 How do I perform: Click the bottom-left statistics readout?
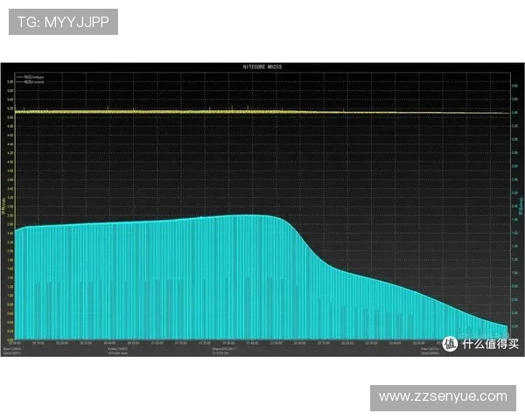pyautogui.click(x=16, y=351)
